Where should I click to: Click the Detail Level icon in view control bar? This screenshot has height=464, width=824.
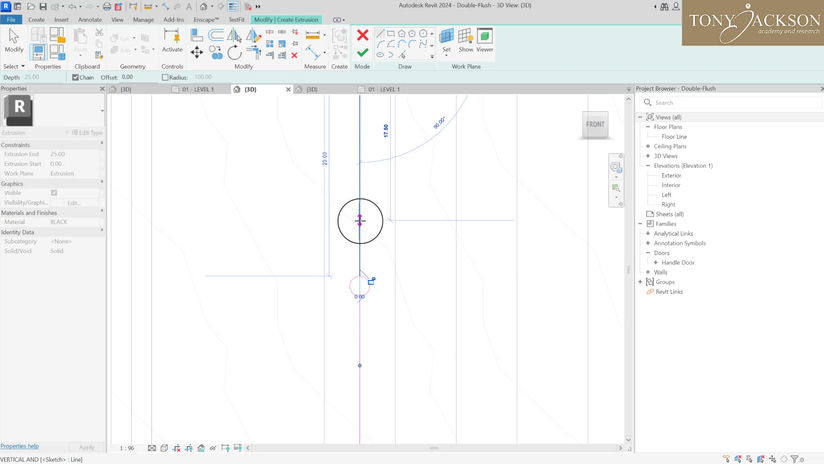152,448
